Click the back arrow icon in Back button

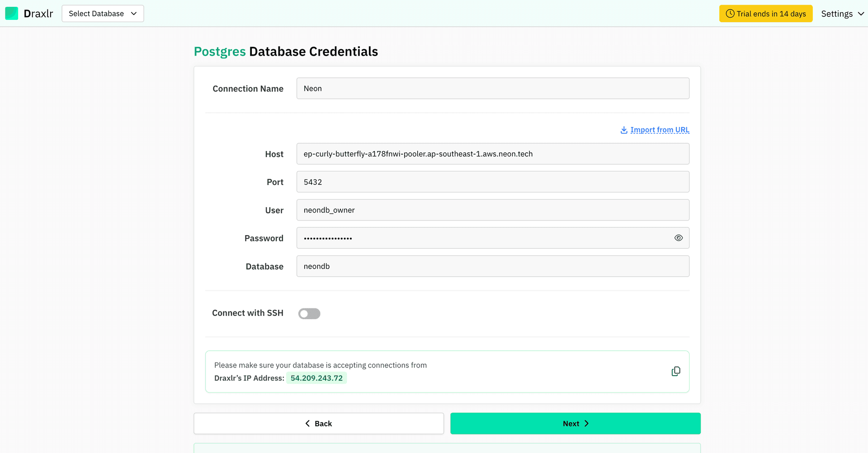click(308, 423)
